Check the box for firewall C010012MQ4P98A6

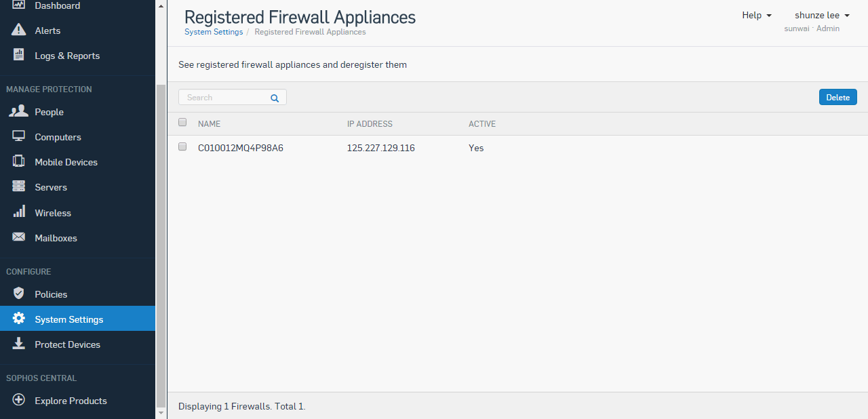(182, 146)
